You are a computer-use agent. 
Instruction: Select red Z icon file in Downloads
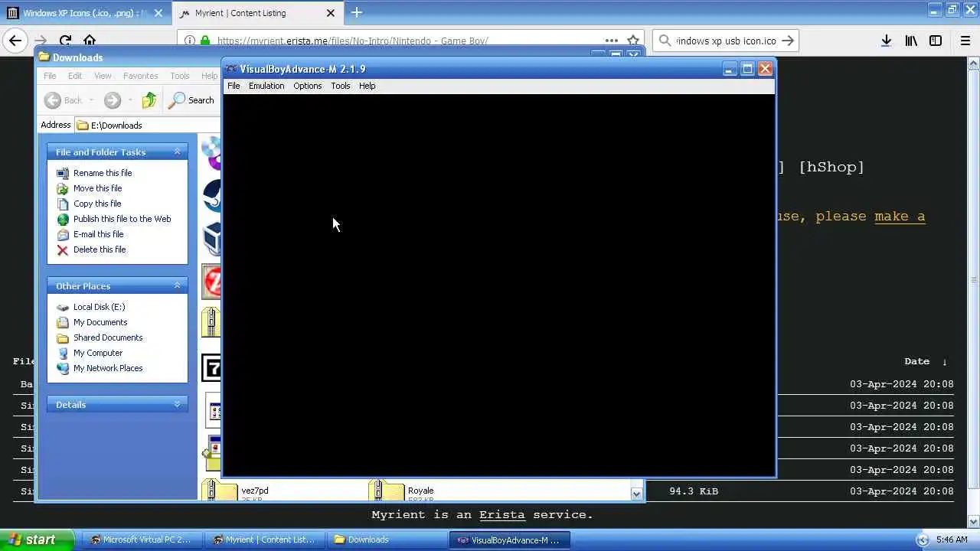click(211, 282)
